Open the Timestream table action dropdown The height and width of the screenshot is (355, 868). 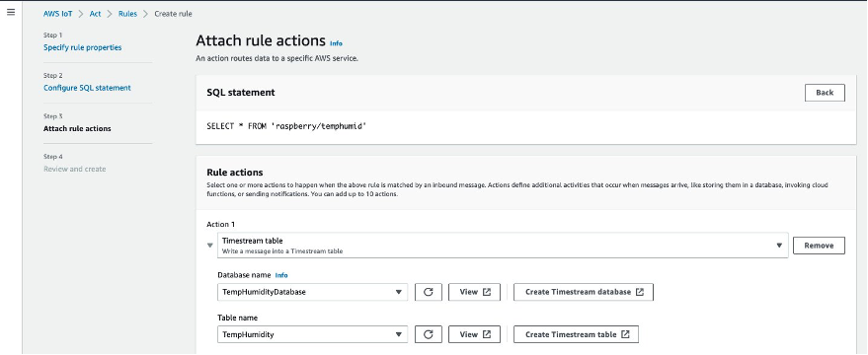tap(503, 245)
